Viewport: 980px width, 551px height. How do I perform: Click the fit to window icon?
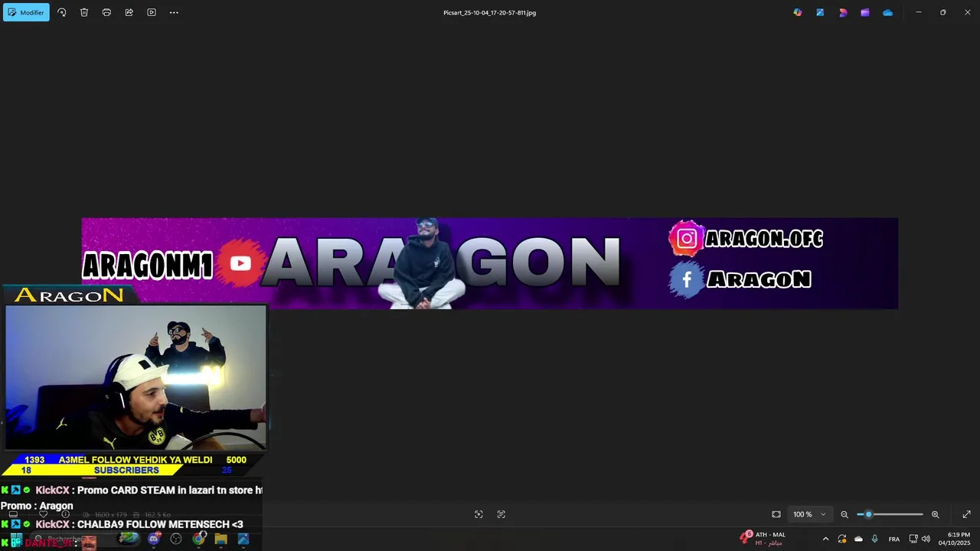click(479, 514)
